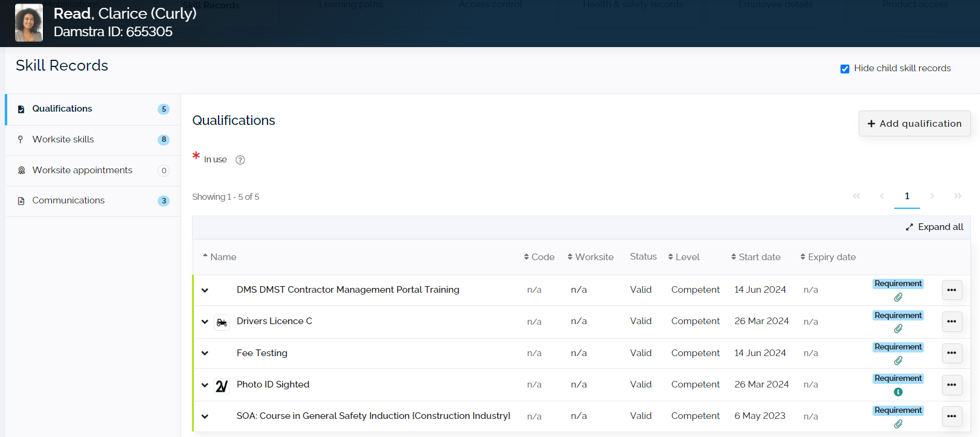
Task: Open the Communications section
Action: [x=68, y=200]
